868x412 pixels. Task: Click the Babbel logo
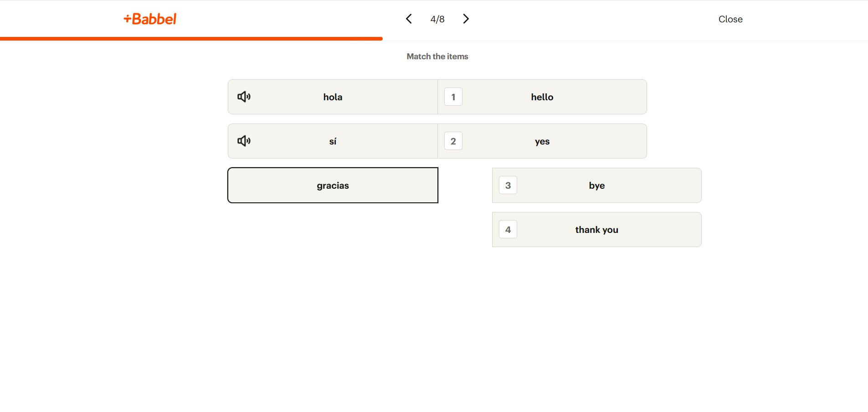pos(149,19)
